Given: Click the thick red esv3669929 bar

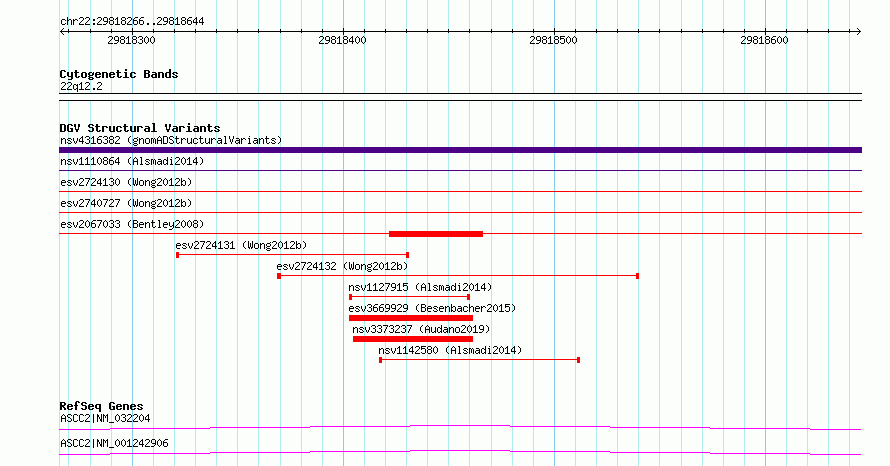Looking at the screenshot, I should (x=411, y=318).
